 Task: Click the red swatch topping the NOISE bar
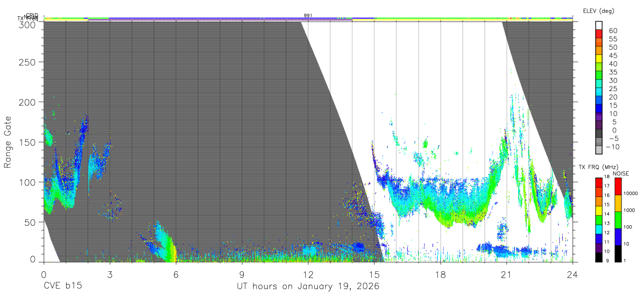[618, 186]
